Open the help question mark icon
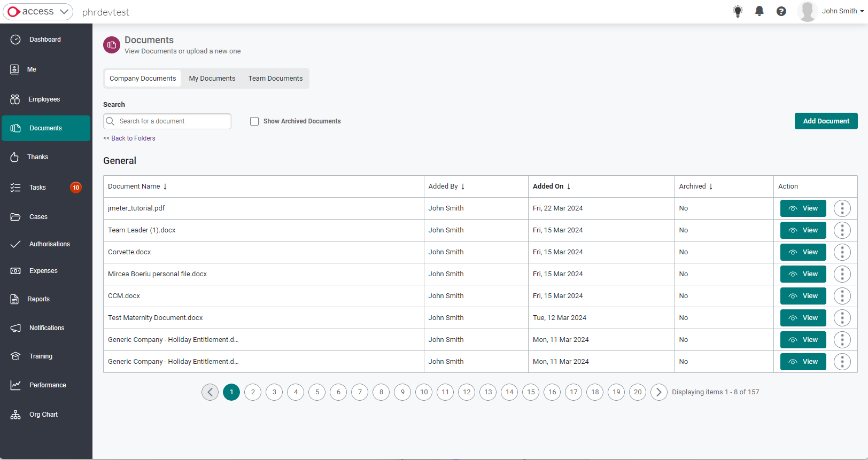 781,11
